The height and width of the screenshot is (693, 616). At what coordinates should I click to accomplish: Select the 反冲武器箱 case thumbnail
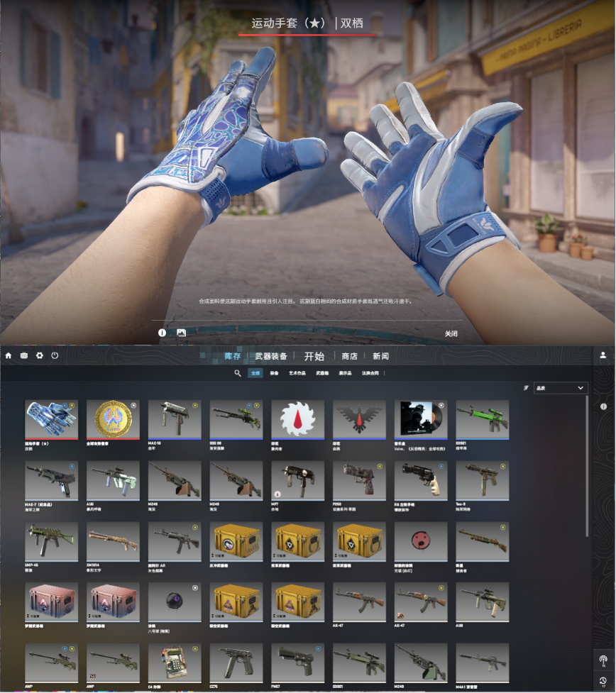(236, 541)
